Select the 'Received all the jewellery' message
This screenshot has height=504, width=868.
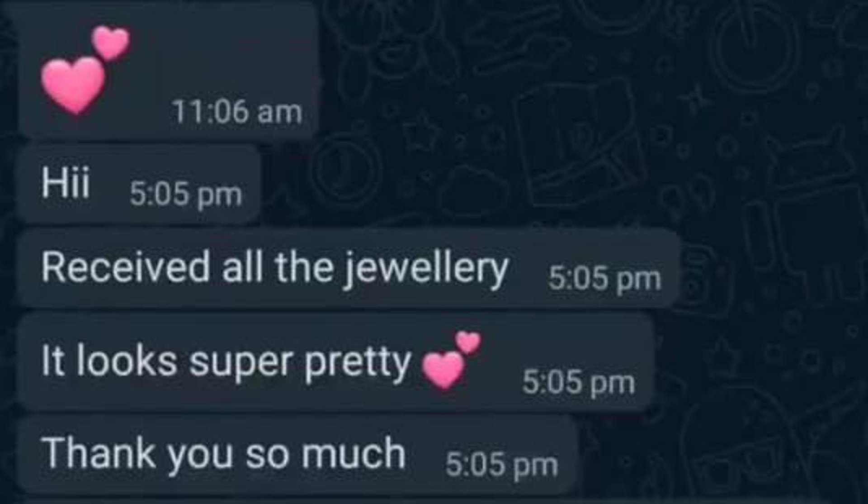coord(348,268)
